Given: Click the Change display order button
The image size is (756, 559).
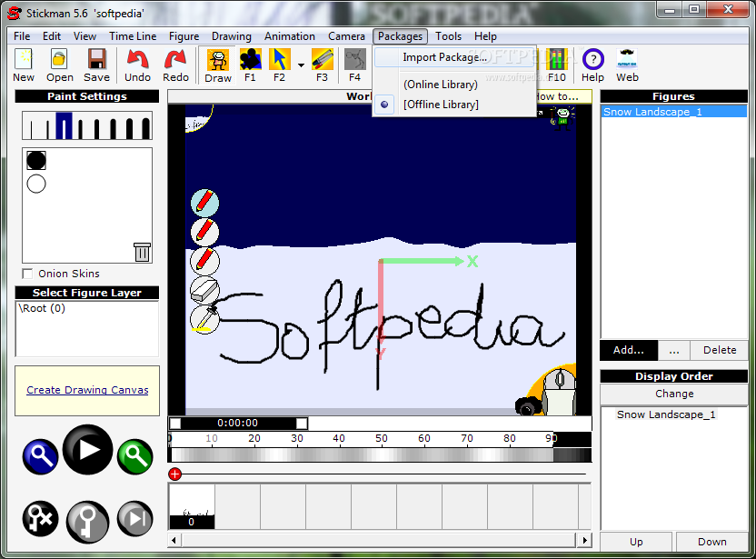Looking at the screenshot, I should coord(674,394).
